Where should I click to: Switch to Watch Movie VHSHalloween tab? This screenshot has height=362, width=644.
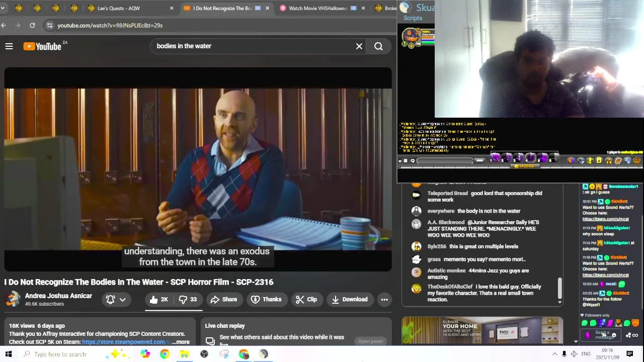(318, 8)
